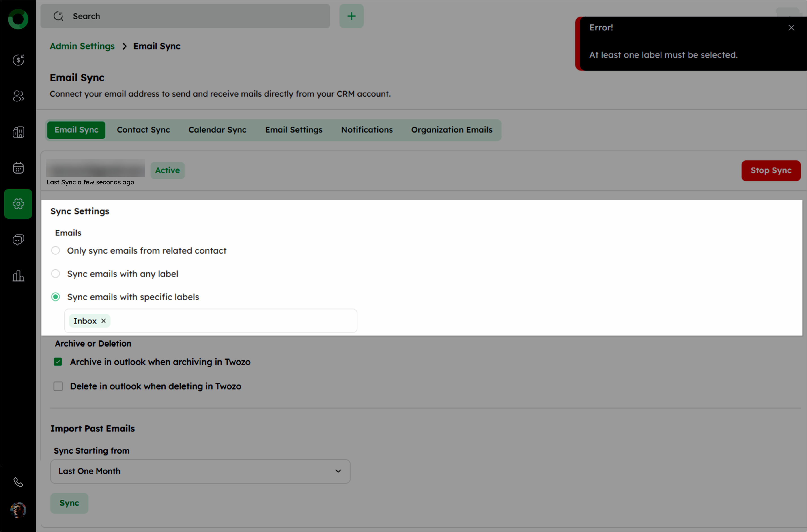Select Only sync emails from related contact
This screenshot has width=807, height=532.
[55, 250]
